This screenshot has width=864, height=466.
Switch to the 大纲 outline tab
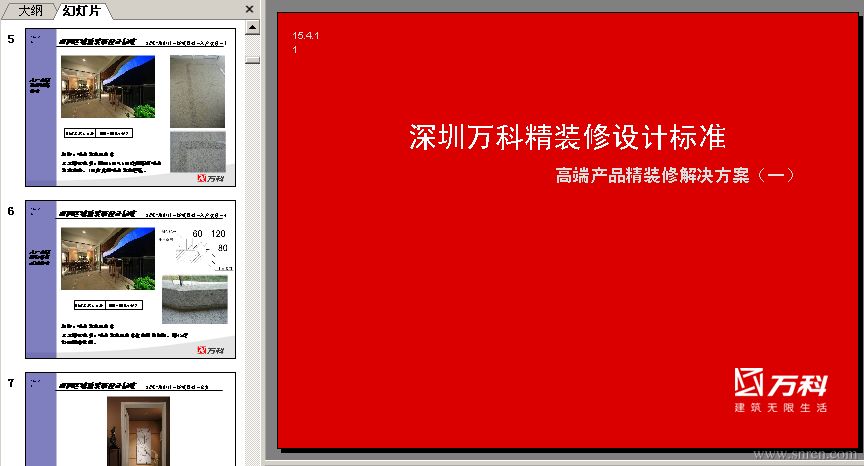pyautogui.click(x=30, y=10)
